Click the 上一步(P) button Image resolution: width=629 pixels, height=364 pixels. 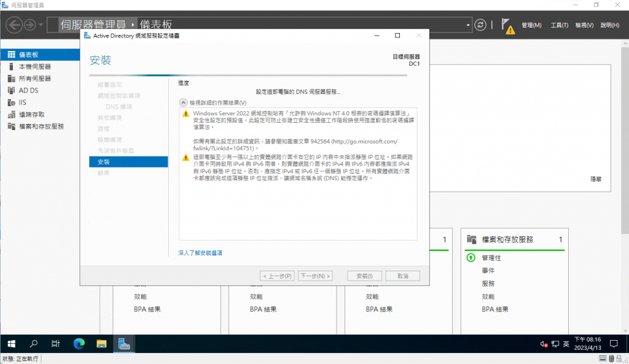pos(277,276)
